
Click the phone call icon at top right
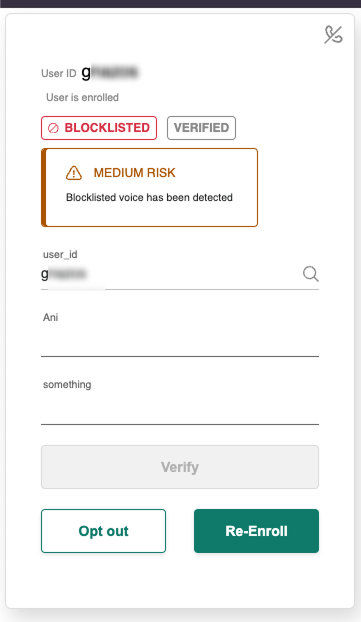point(333,35)
